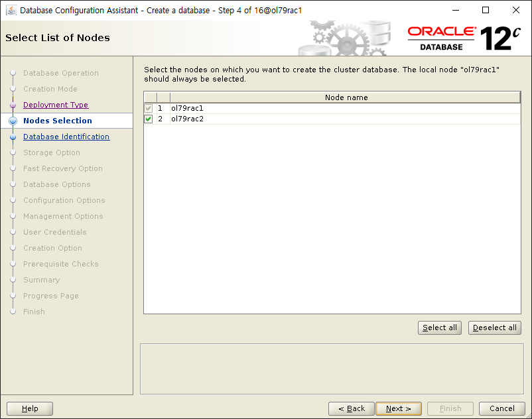Screen dimensions: 532x419
Task: Click the disabled checkbox for node ol79rac1
Action: [149, 109]
